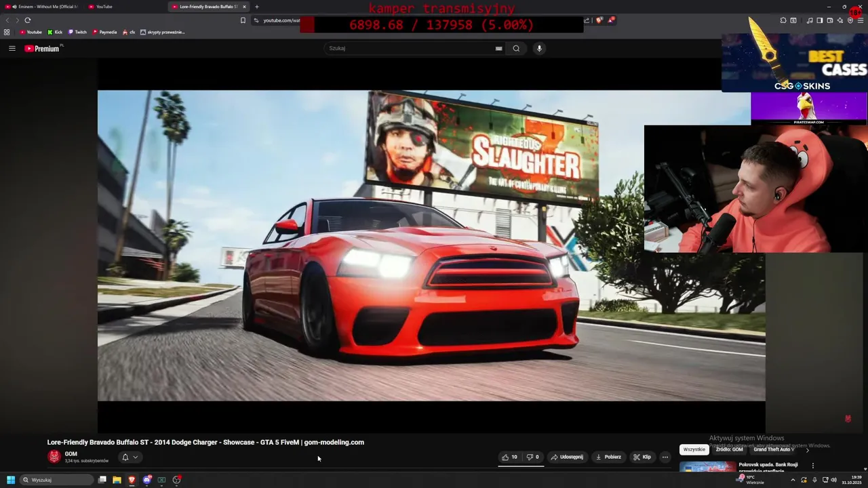This screenshot has width=868, height=488.
Task: Open a new browser tab
Action: (256, 7)
